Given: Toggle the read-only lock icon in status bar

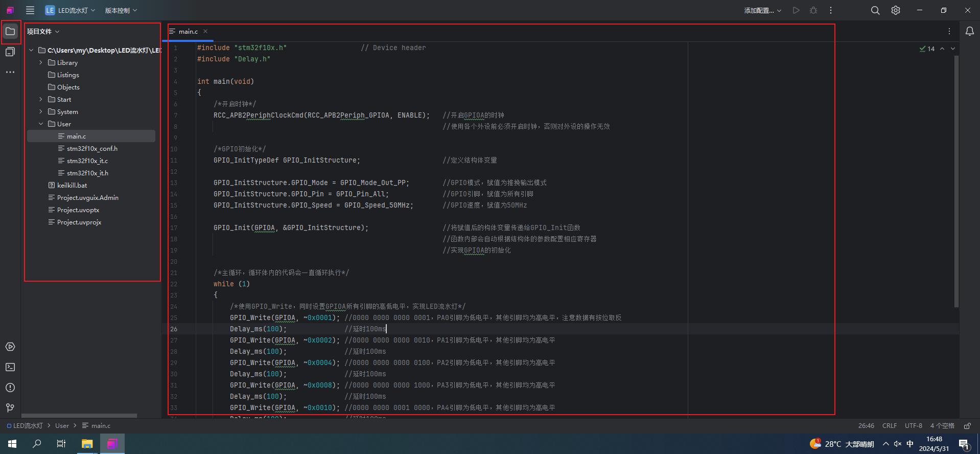Looking at the screenshot, I should coord(967,426).
